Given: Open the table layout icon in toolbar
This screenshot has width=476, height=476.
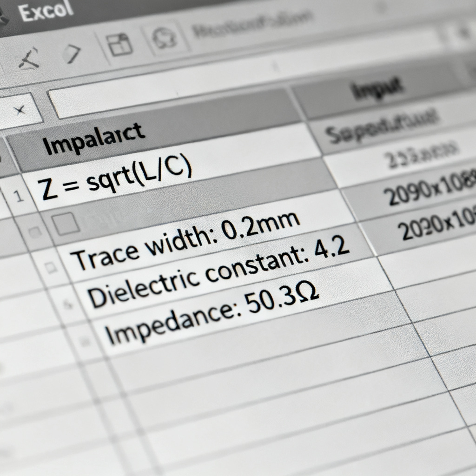Looking at the screenshot, I should click(120, 45).
